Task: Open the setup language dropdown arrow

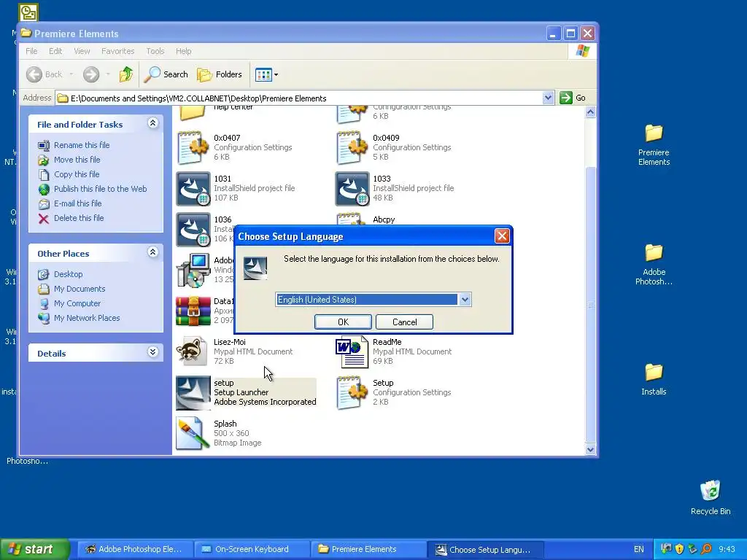Action: [465, 300]
